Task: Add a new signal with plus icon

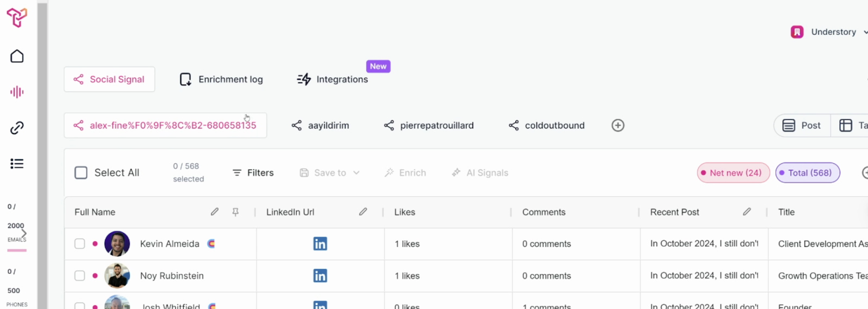Action: pyautogui.click(x=618, y=125)
